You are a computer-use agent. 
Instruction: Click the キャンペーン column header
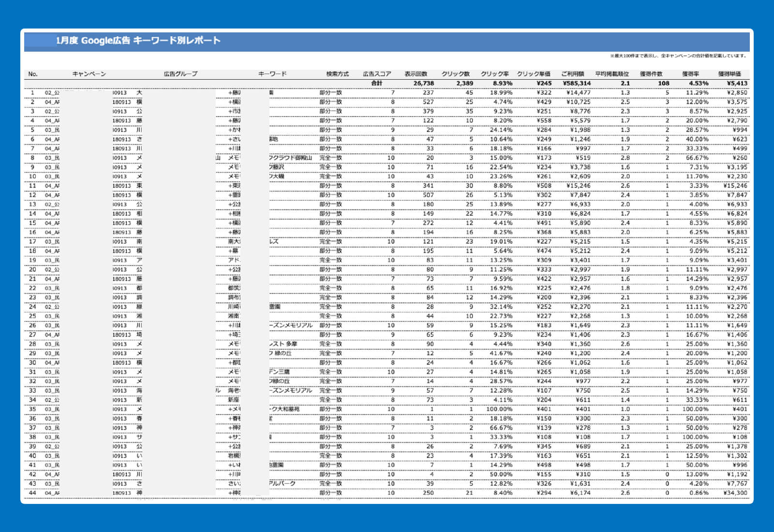(89, 74)
